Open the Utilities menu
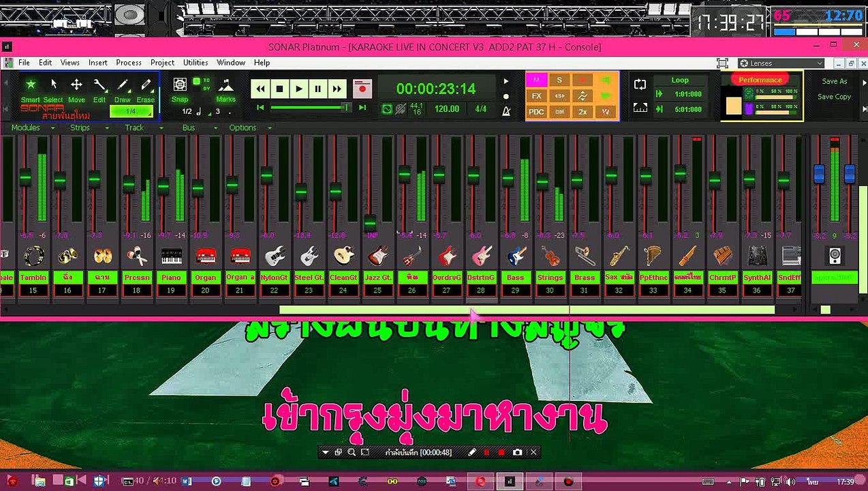Viewport: 868px width, 491px height. pos(195,62)
